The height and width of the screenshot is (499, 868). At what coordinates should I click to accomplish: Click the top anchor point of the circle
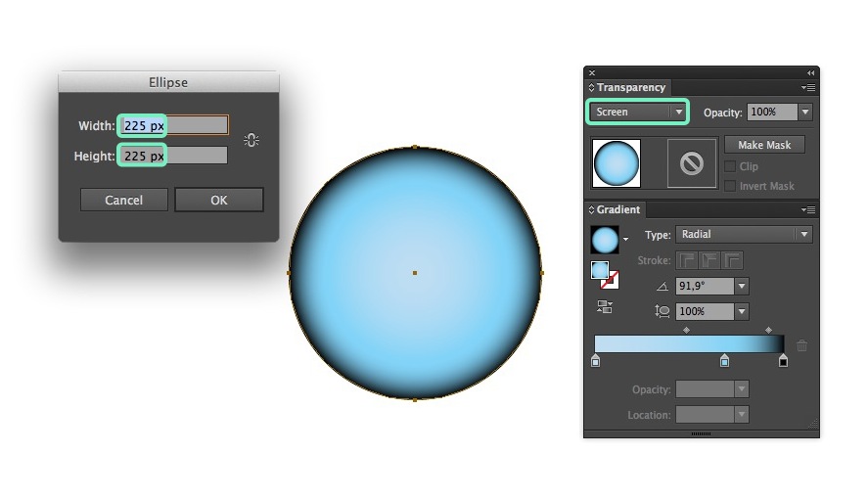pyautogui.click(x=415, y=147)
